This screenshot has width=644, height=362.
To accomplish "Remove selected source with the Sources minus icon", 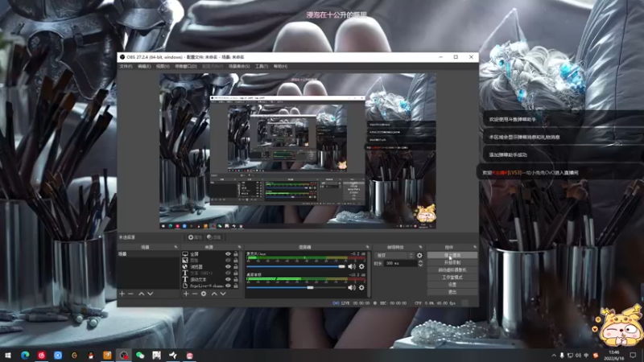I will pos(195,294).
